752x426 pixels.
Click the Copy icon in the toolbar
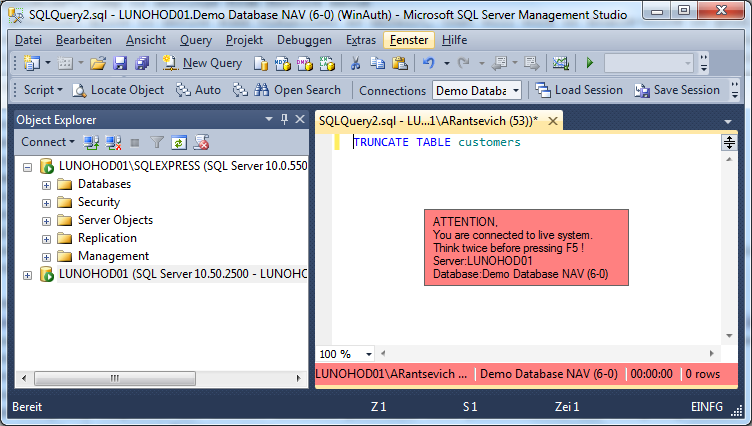pyautogui.click(x=377, y=63)
